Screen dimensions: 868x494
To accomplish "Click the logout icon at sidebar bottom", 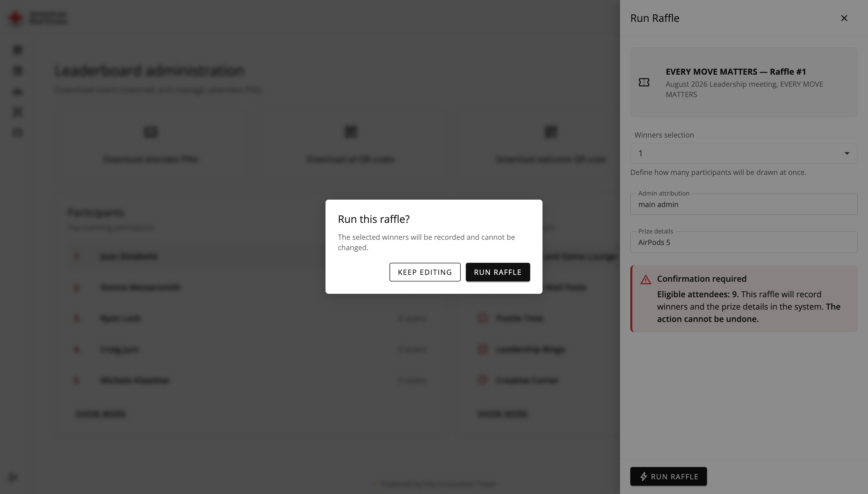I will pos(13,477).
